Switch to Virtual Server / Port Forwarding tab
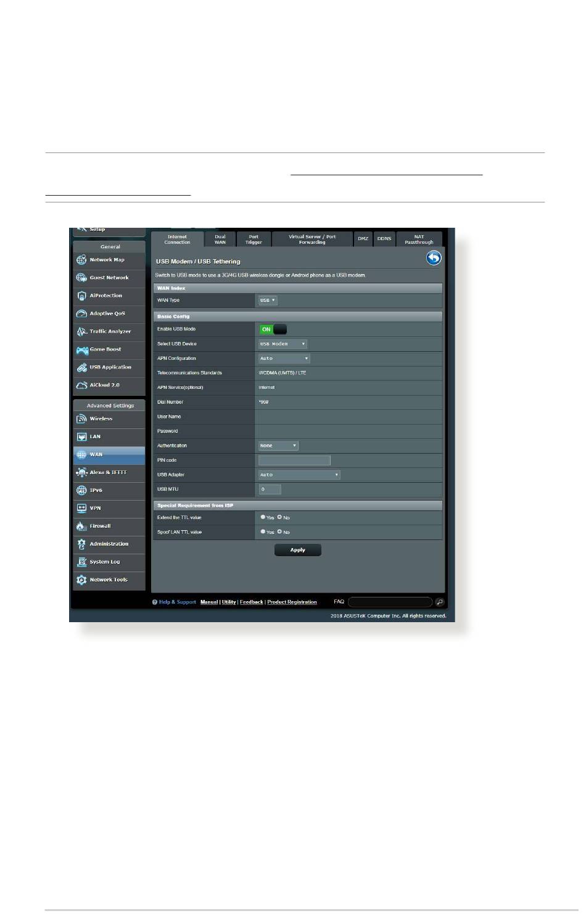 coord(312,239)
